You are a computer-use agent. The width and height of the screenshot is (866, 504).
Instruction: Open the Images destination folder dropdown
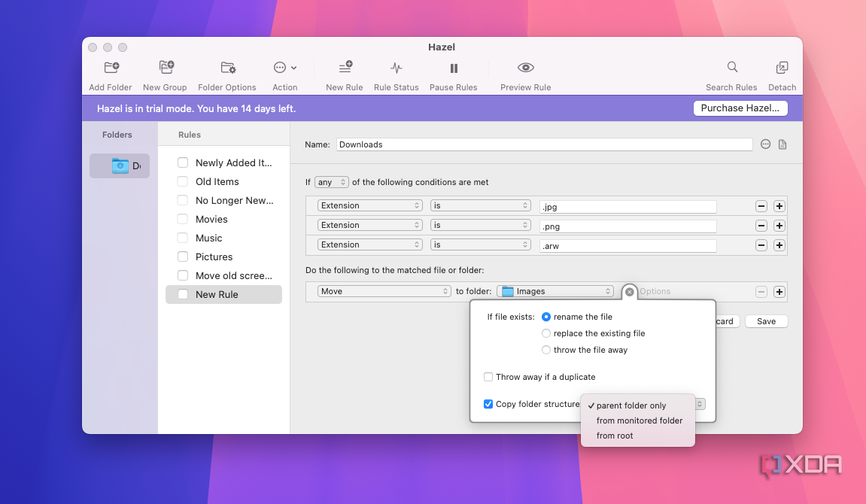[555, 291]
